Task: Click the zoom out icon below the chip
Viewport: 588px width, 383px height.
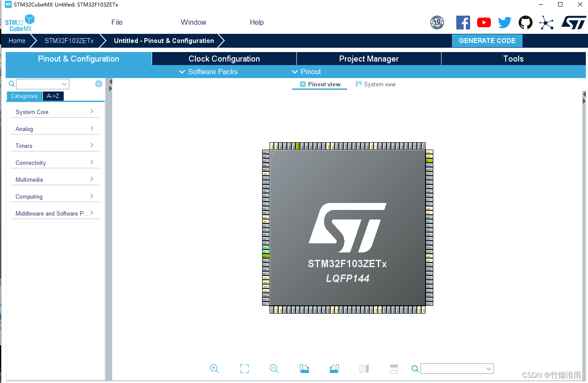Action: [x=274, y=369]
